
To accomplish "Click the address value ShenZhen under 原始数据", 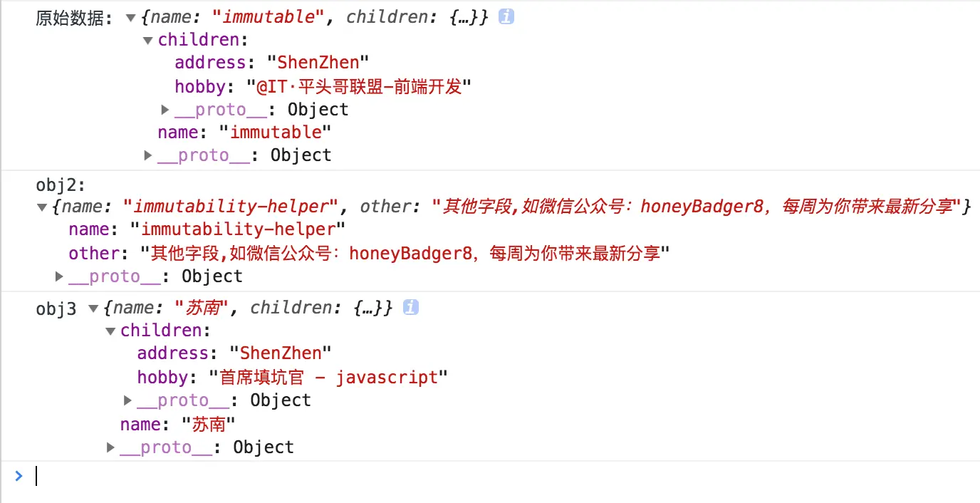I will 318,62.
